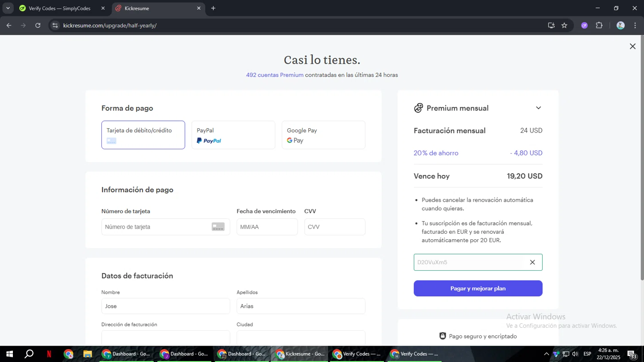Click the CVV input field
This screenshot has width=644, height=362.
(335, 227)
